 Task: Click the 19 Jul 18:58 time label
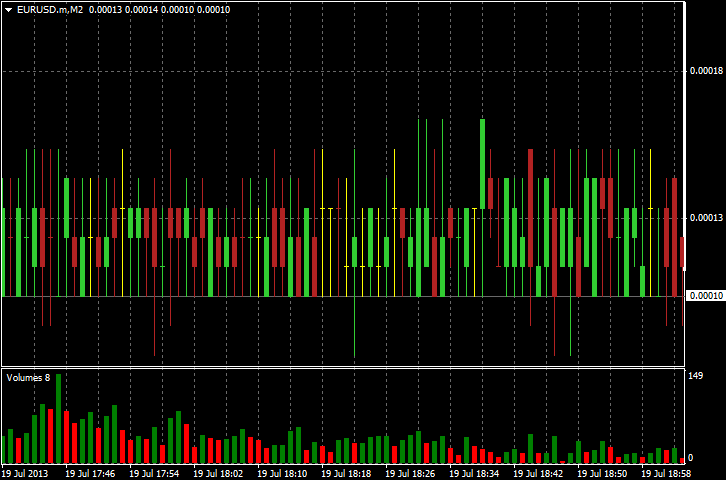[666, 473]
